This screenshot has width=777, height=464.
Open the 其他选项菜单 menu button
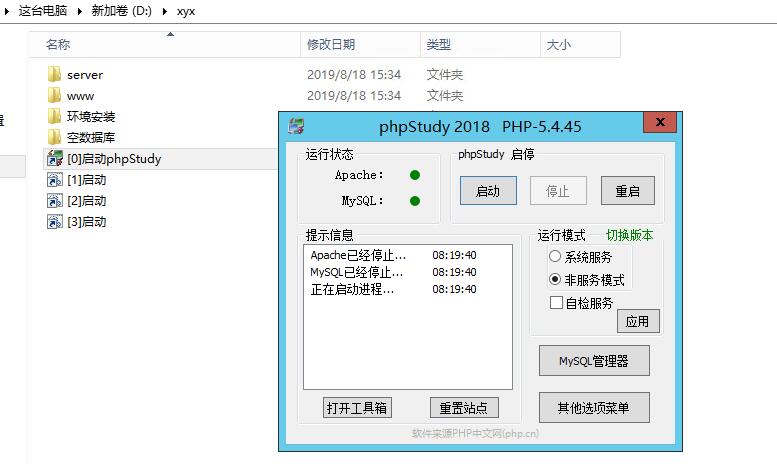[x=594, y=408]
